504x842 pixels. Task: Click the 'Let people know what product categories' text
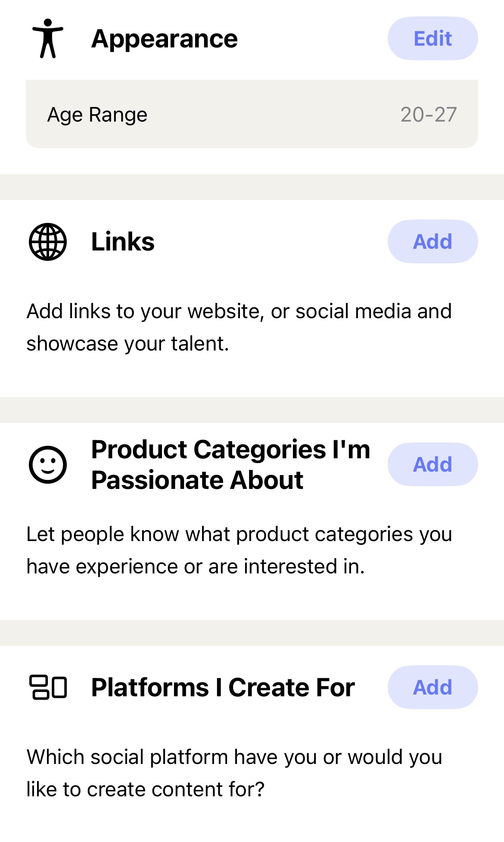(x=239, y=550)
